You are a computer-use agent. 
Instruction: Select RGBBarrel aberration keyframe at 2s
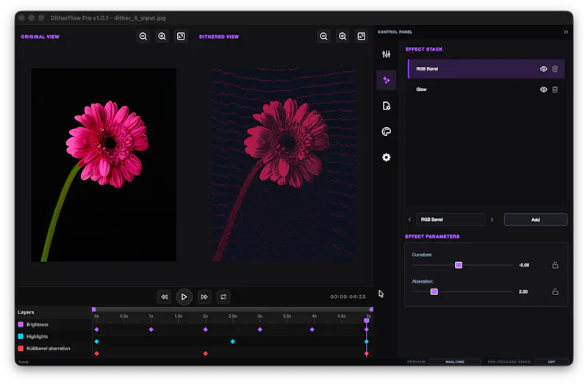(x=206, y=354)
